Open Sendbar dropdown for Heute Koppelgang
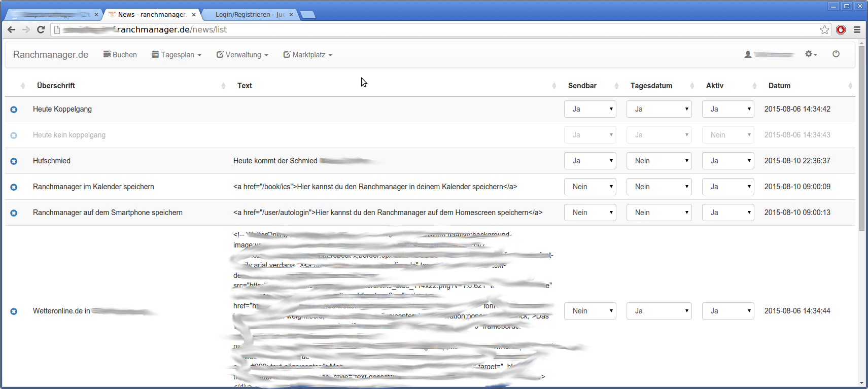 pyautogui.click(x=590, y=109)
